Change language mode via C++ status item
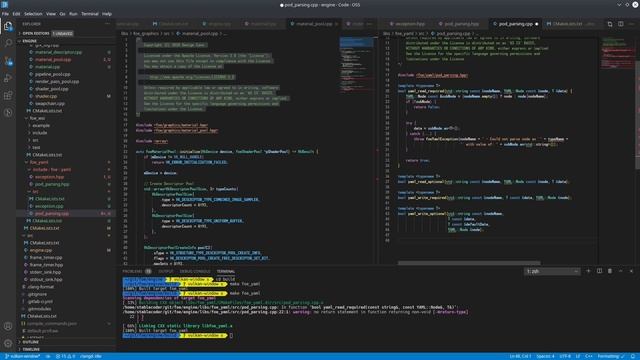Viewport: 640px width, 360px height. (589, 356)
